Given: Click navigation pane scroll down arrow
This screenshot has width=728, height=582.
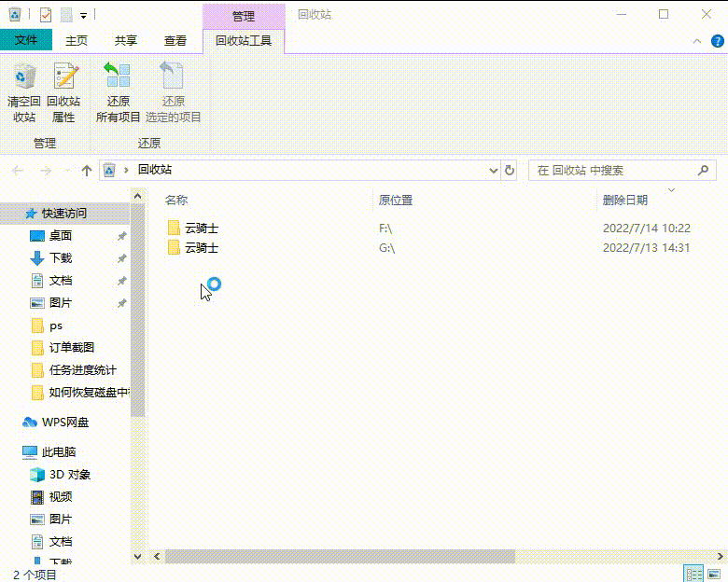Looking at the screenshot, I should click(137, 556).
